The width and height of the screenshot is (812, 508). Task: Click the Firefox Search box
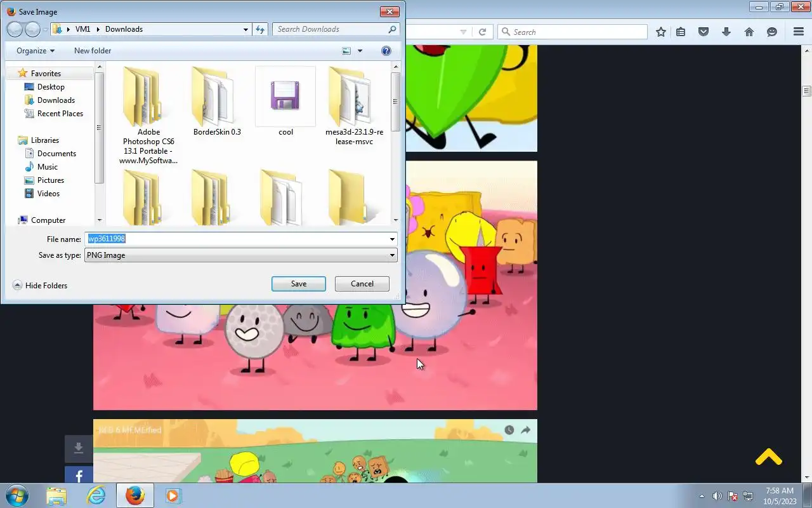click(x=572, y=32)
